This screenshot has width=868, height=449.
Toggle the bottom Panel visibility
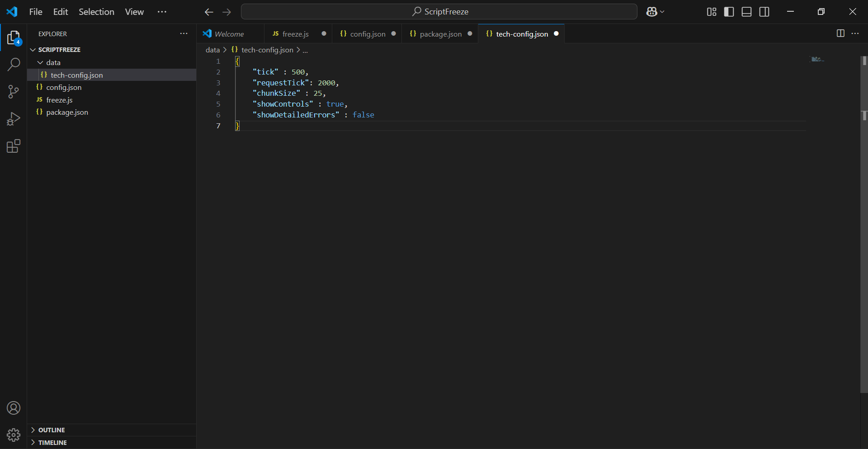click(x=747, y=12)
